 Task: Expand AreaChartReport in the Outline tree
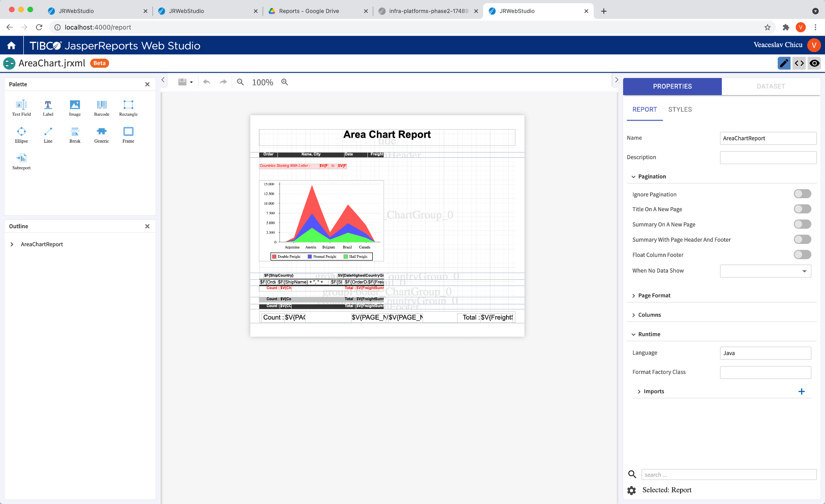tap(12, 244)
